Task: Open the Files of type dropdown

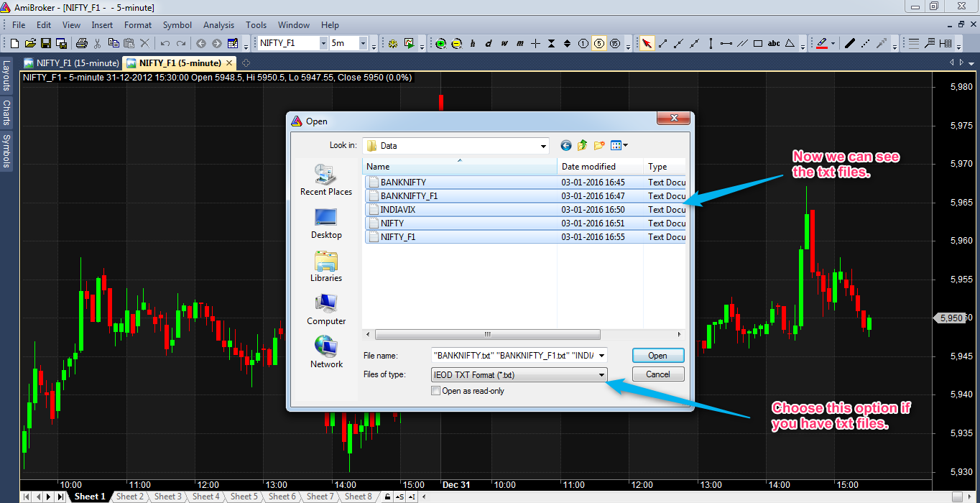Action: [x=601, y=374]
